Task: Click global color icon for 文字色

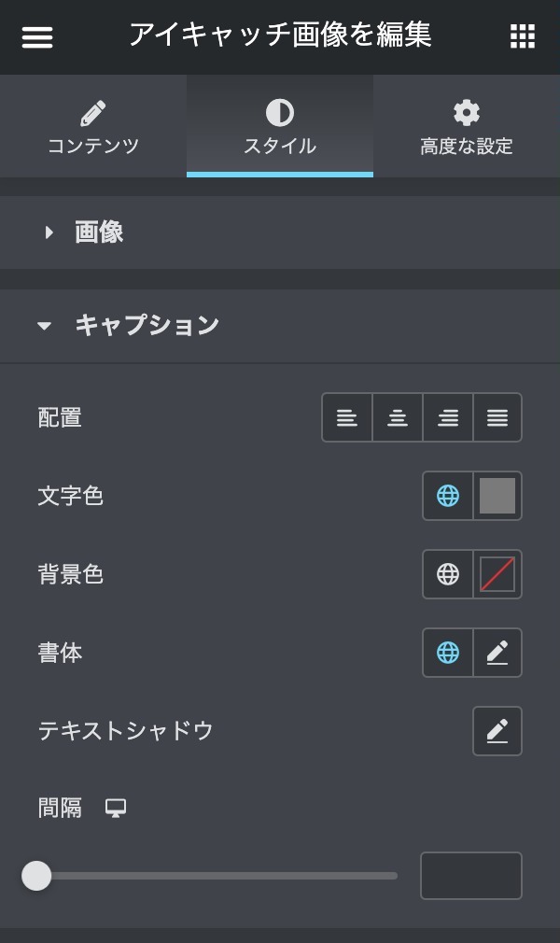Action: point(448,496)
